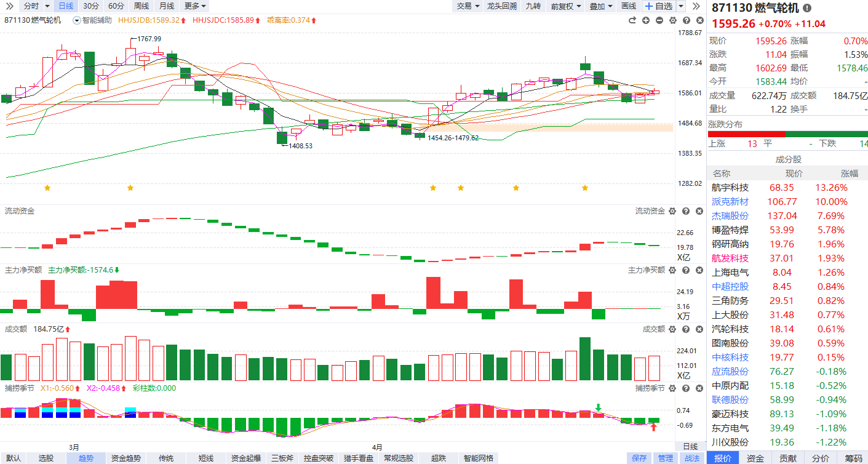Image resolution: width=868 pixels, height=464 pixels.
Task: Toggle the 智能辅助 option
Action: coord(92,20)
